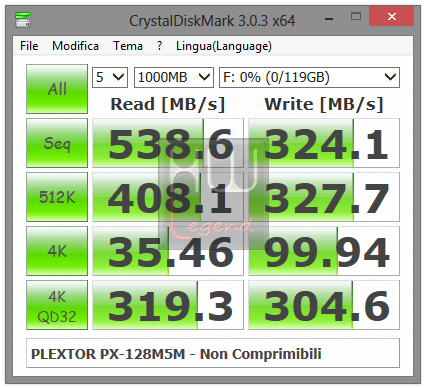Open the File menu

click(29, 46)
